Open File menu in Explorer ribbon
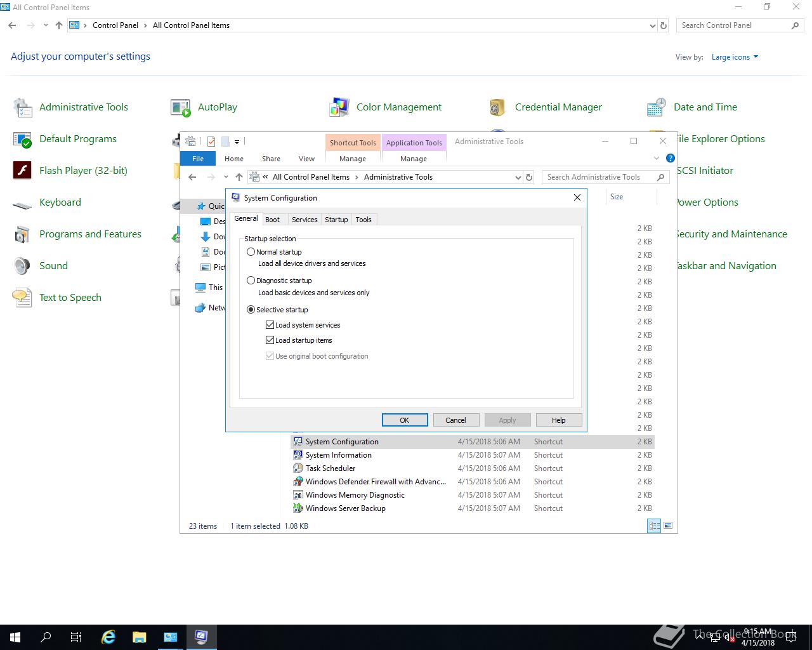 click(x=198, y=159)
